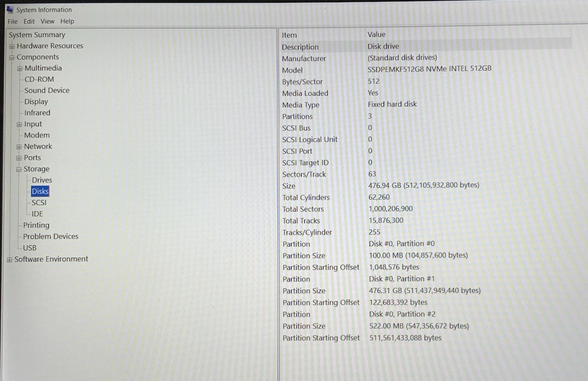Image resolution: width=588 pixels, height=381 pixels.
Task: Select System Summary in the tree
Action: [37, 35]
